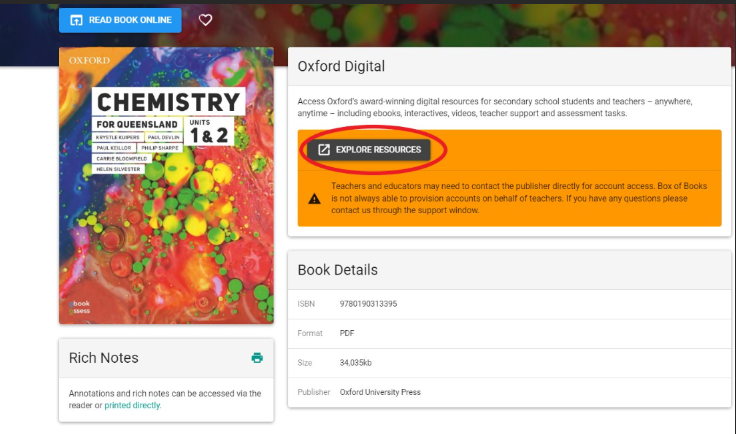Click the Oxford Digital heading
Screen dimensions: 736x434
[x=341, y=66]
